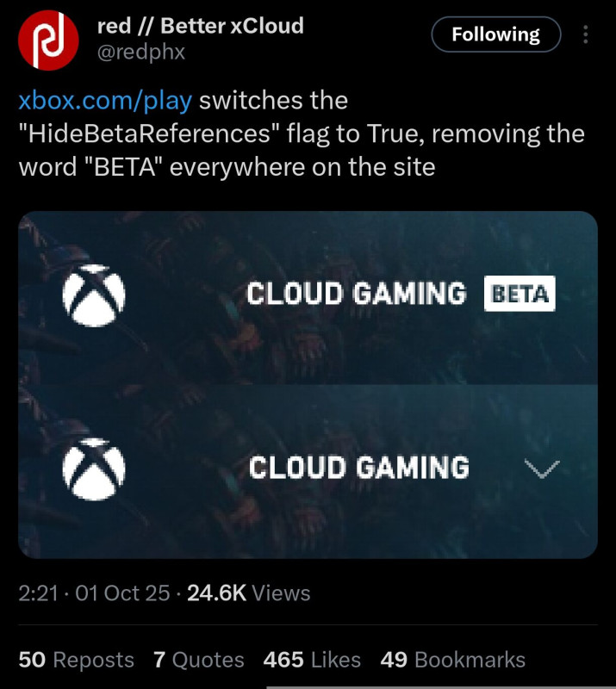Click the white BETA badge
Image resolution: width=616 pixels, height=689 pixels.
point(520,294)
